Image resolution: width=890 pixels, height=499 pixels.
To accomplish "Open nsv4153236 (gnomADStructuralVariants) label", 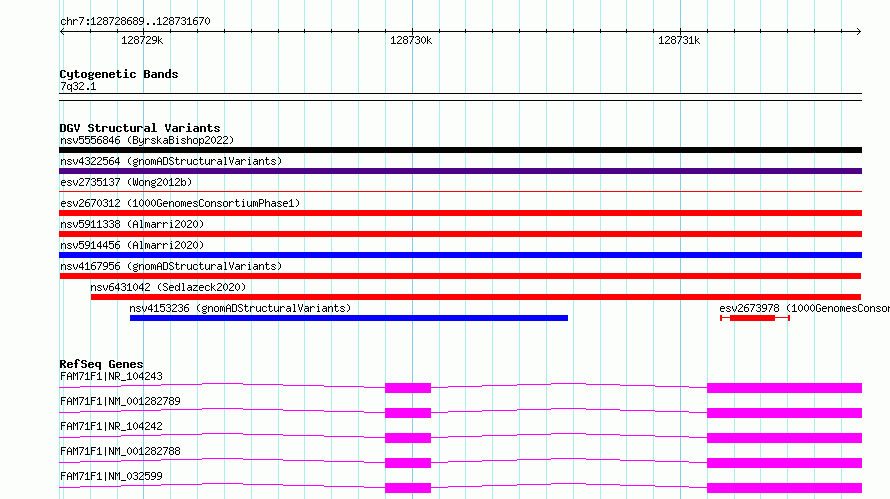I will click(x=240, y=308).
